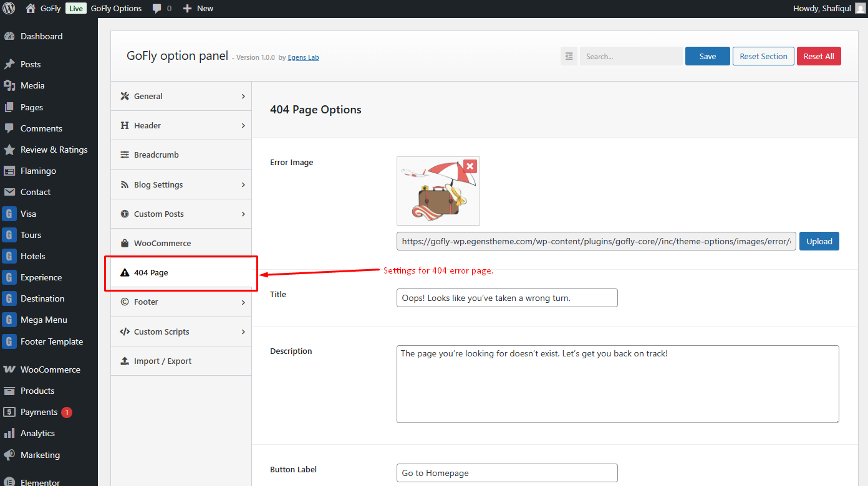Open Blog Settings tab
Viewport: 868px width, 486px height.
tap(181, 184)
